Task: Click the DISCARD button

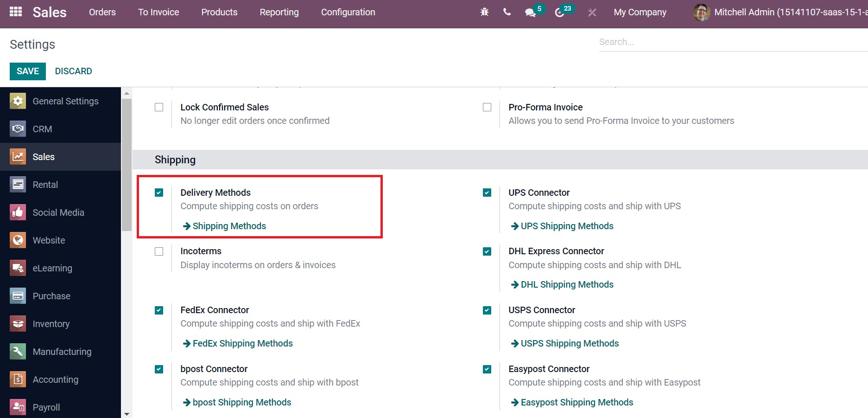Action: (x=73, y=71)
